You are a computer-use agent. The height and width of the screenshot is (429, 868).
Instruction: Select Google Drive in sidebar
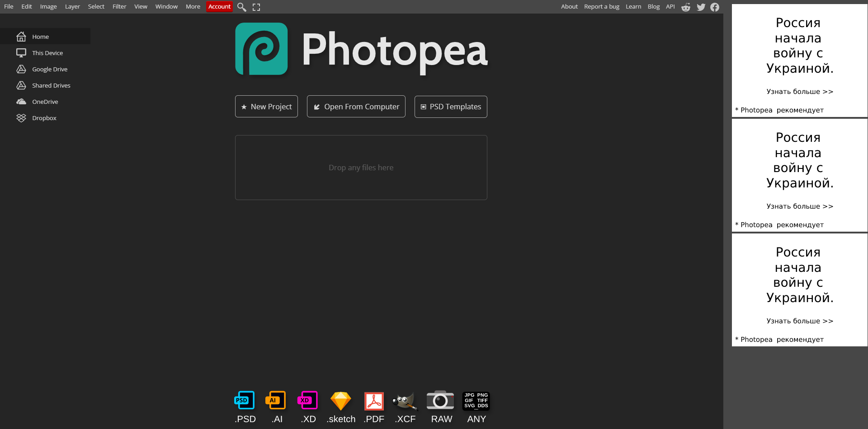(45, 69)
